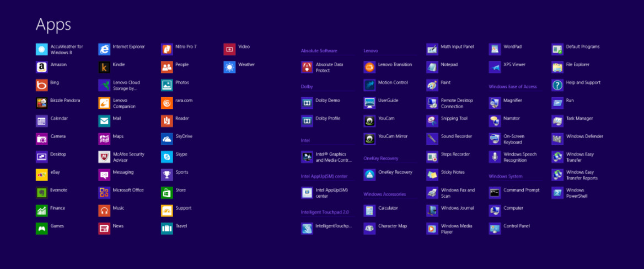
Task: Select the Remote Desktop Connection label
Action: 457,103
